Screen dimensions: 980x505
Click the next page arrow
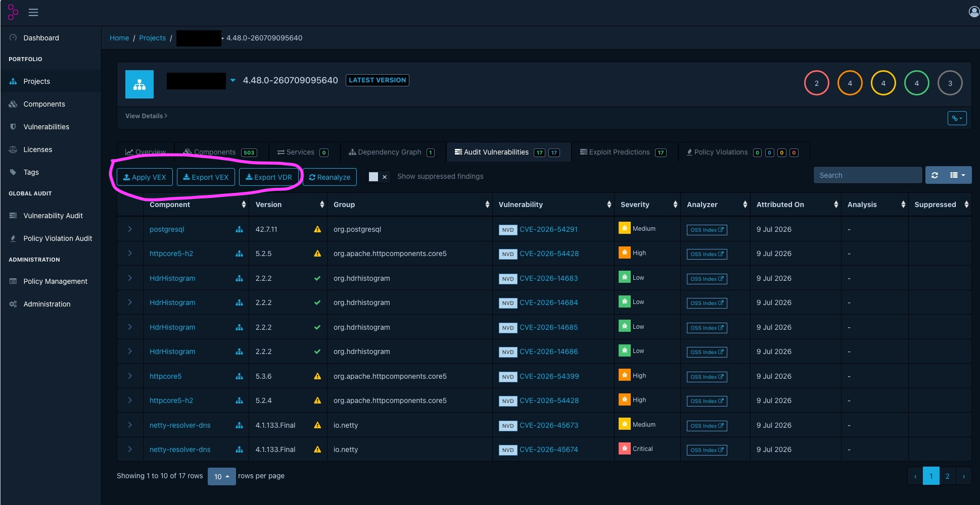[x=963, y=476]
